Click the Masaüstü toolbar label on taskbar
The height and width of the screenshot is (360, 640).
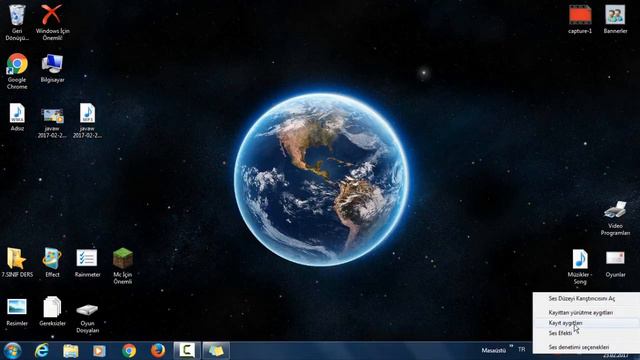pyautogui.click(x=493, y=350)
